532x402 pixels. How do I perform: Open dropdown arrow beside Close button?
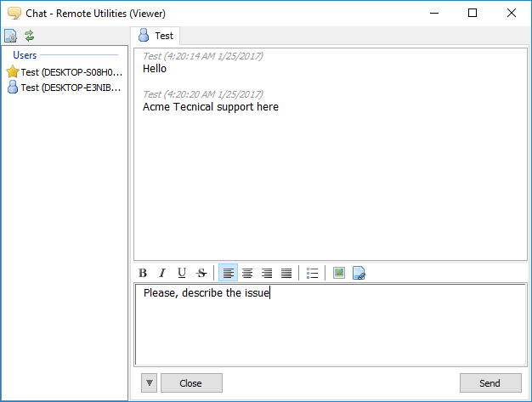(x=149, y=383)
